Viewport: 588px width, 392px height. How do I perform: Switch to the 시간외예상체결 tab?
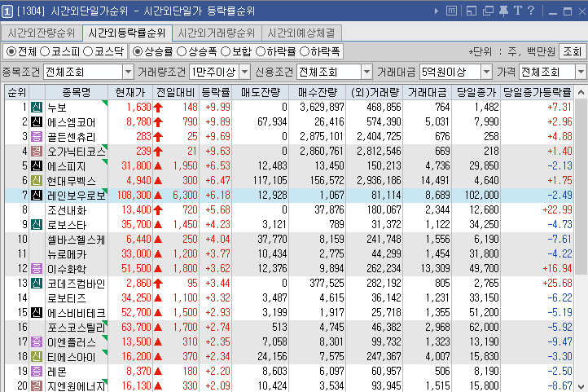(x=301, y=33)
